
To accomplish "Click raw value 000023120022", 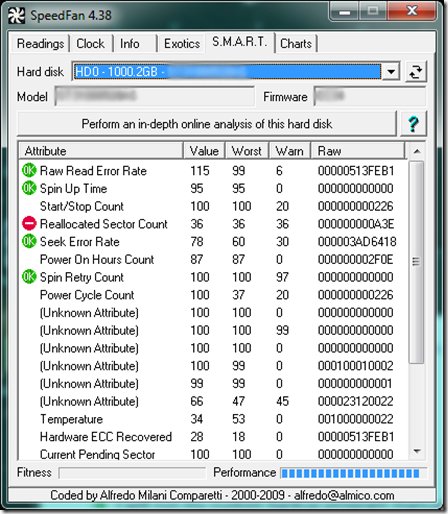I will tap(356, 401).
